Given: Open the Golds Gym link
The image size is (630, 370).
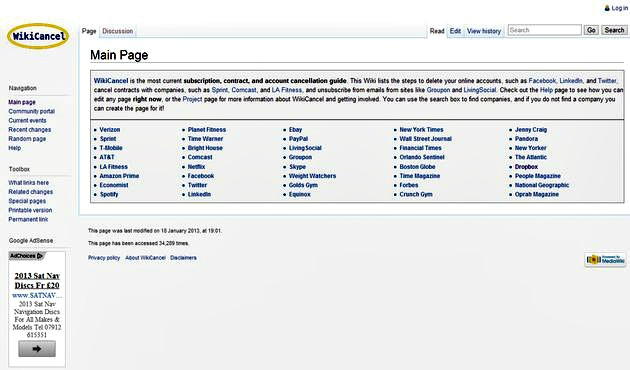Looking at the screenshot, I should coord(303,185).
